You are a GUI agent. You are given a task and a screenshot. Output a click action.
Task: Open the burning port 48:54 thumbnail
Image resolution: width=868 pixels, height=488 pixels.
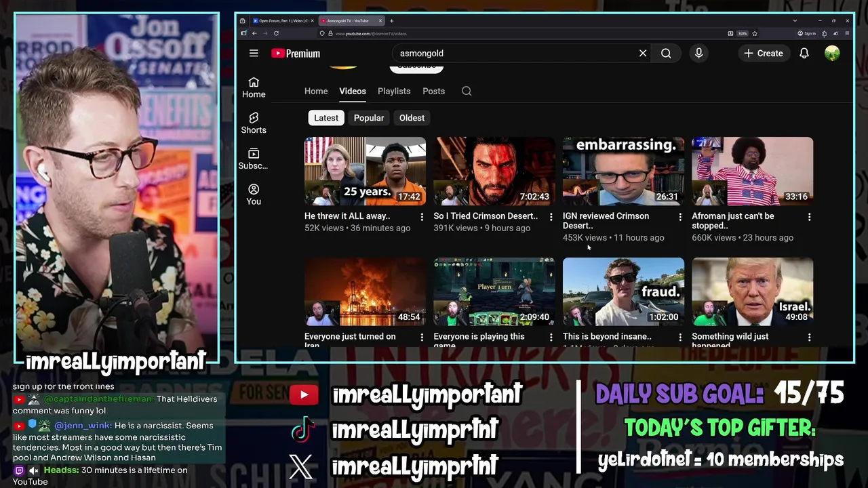pos(365,291)
